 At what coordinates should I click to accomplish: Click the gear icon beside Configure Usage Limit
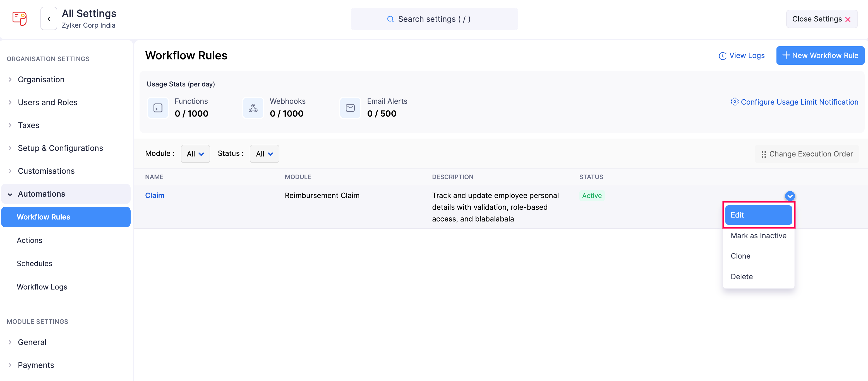735,102
